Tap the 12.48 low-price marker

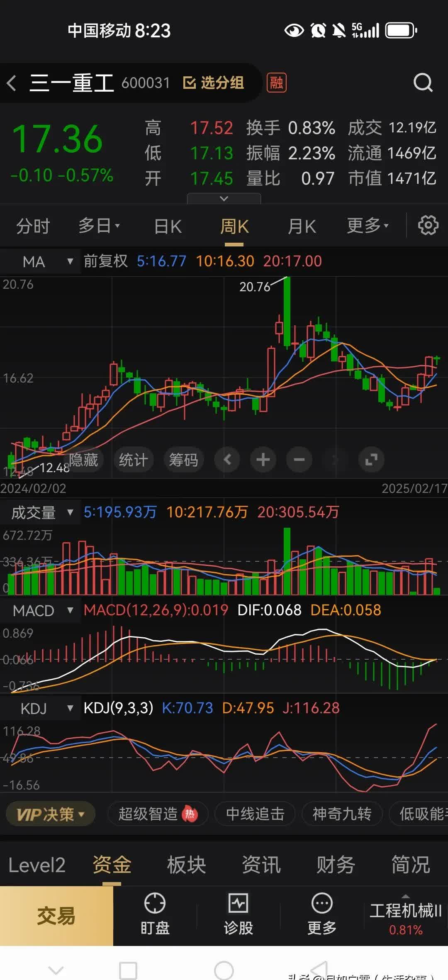coord(54,468)
